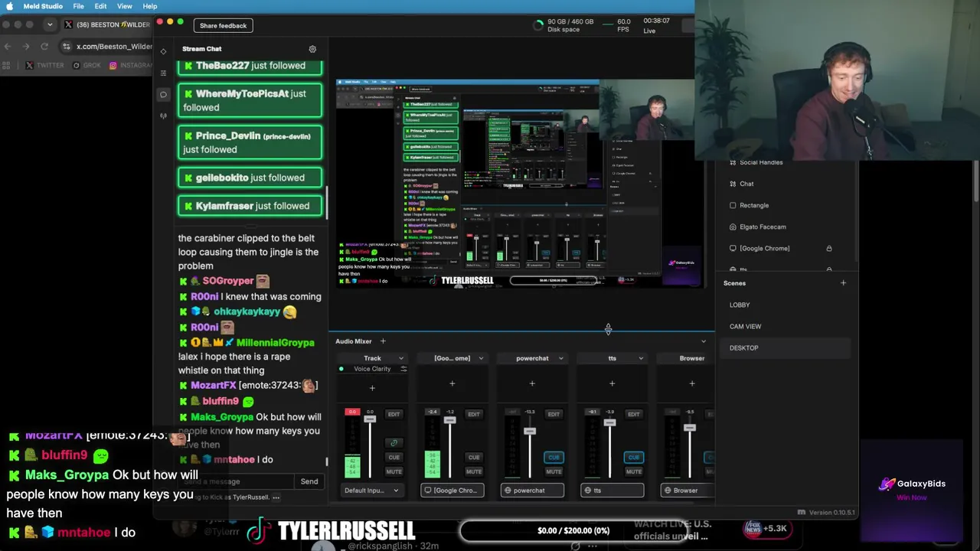This screenshot has width=980, height=551.
Task: Edit the Track channel
Action: (394, 414)
